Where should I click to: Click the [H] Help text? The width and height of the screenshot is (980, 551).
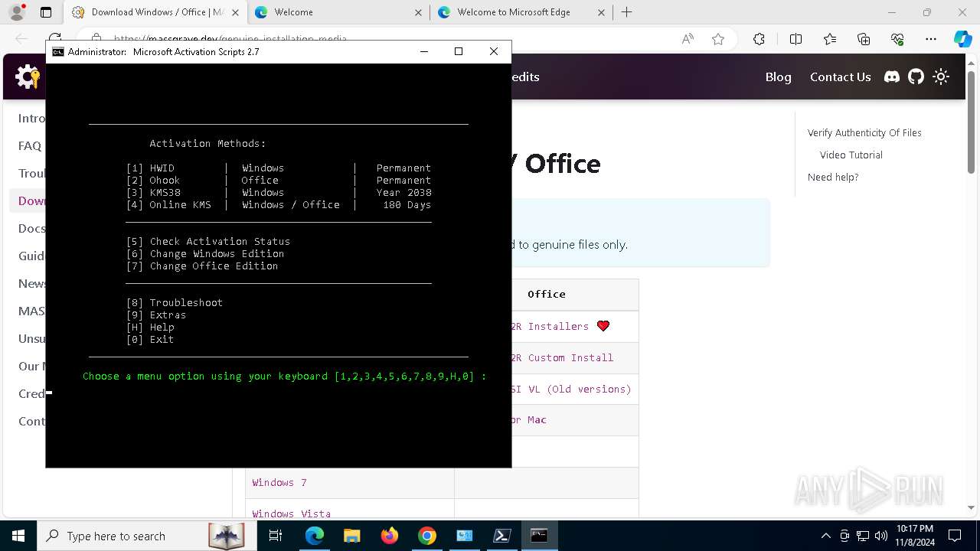150,327
